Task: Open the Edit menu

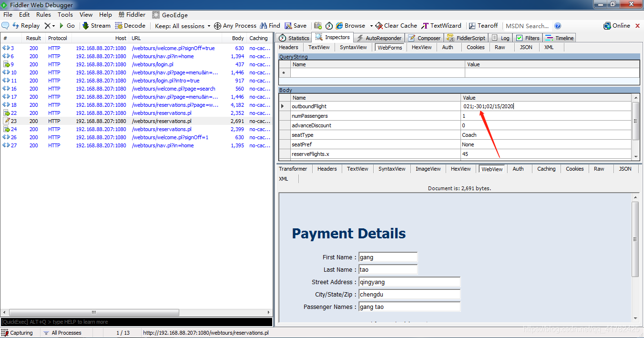Action: [24, 15]
